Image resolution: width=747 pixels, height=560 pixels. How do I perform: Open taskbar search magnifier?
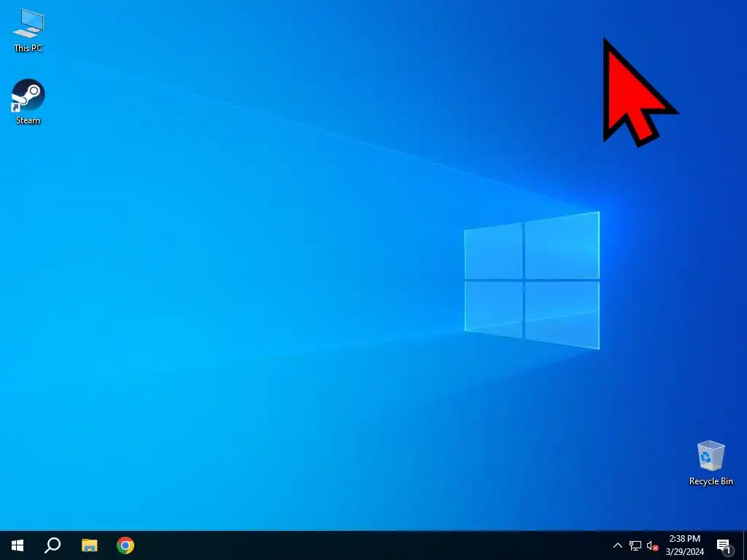coord(53,545)
